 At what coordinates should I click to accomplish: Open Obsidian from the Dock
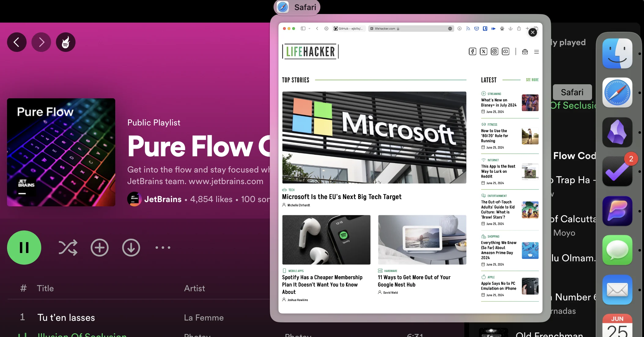pyautogui.click(x=617, y=132)
